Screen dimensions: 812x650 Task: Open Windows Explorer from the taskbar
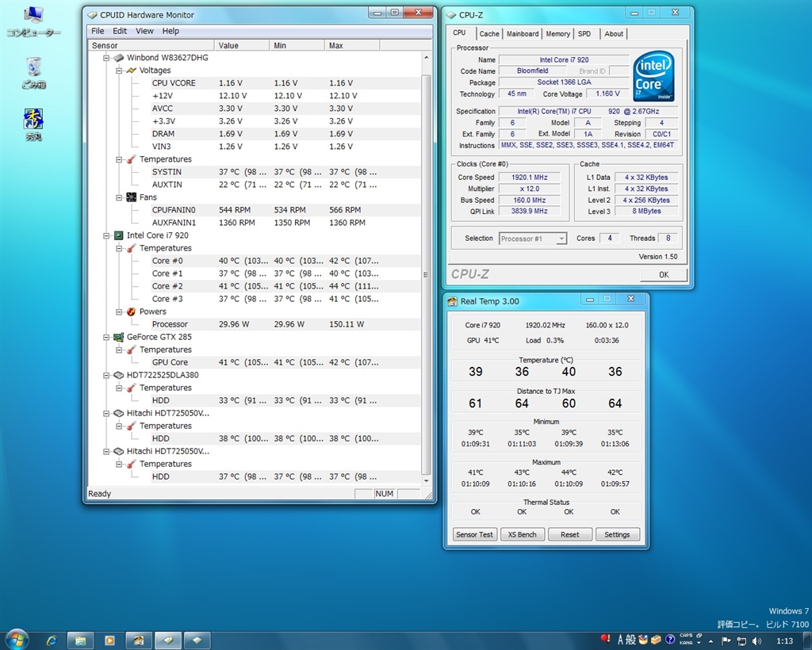[80, 640]
